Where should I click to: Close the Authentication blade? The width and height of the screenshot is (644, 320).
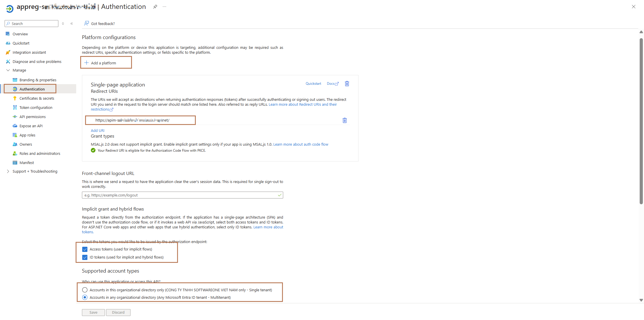point(634,7)
